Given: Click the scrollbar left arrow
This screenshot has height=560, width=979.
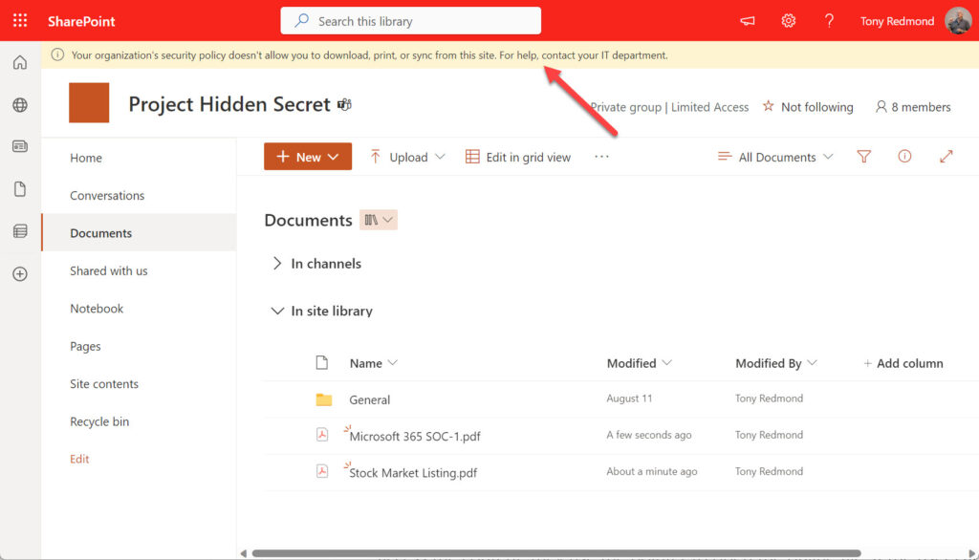Looking at the screenshot, I should click(244, 553).
